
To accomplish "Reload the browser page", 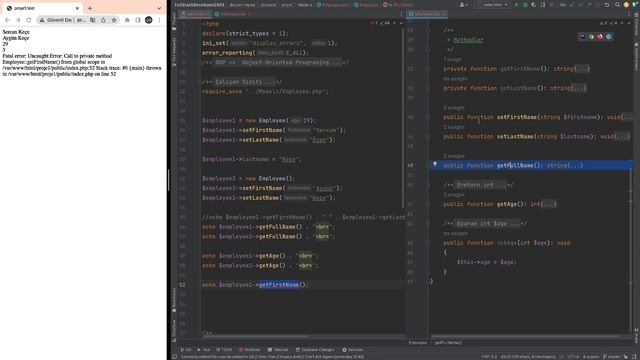I will 29,20.
